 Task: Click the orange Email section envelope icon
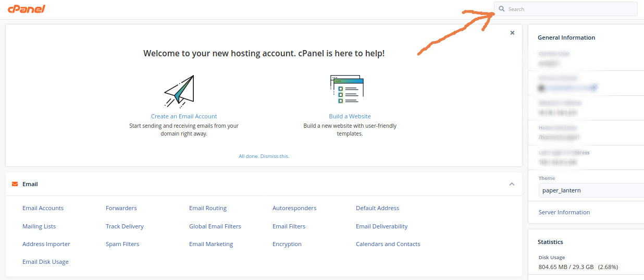[x=15, y=184]
